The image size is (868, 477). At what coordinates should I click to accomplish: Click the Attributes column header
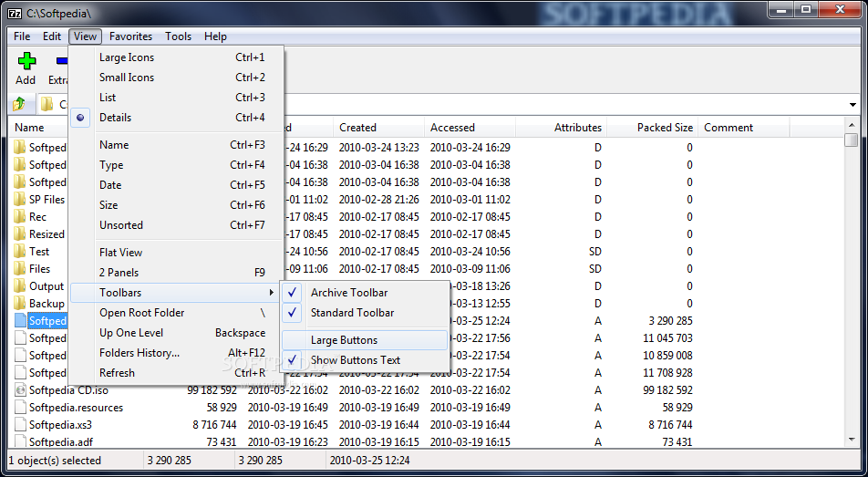562,128
